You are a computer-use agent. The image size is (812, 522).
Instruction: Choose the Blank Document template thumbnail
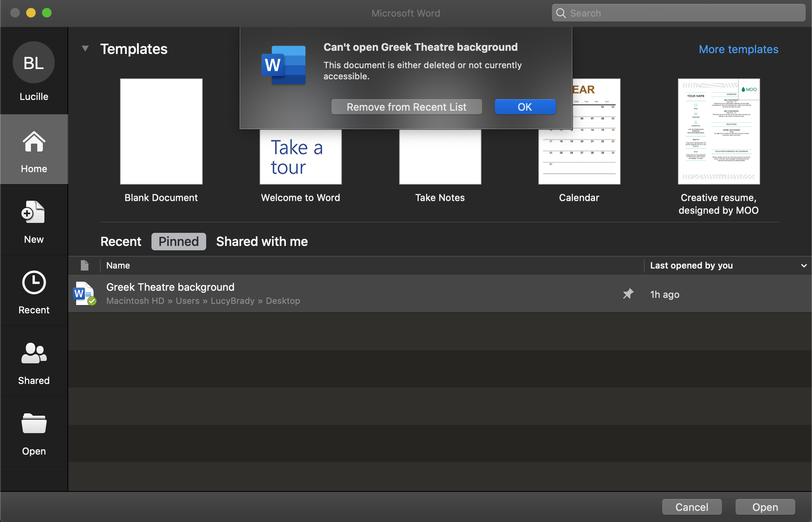(x=161, y=131)
